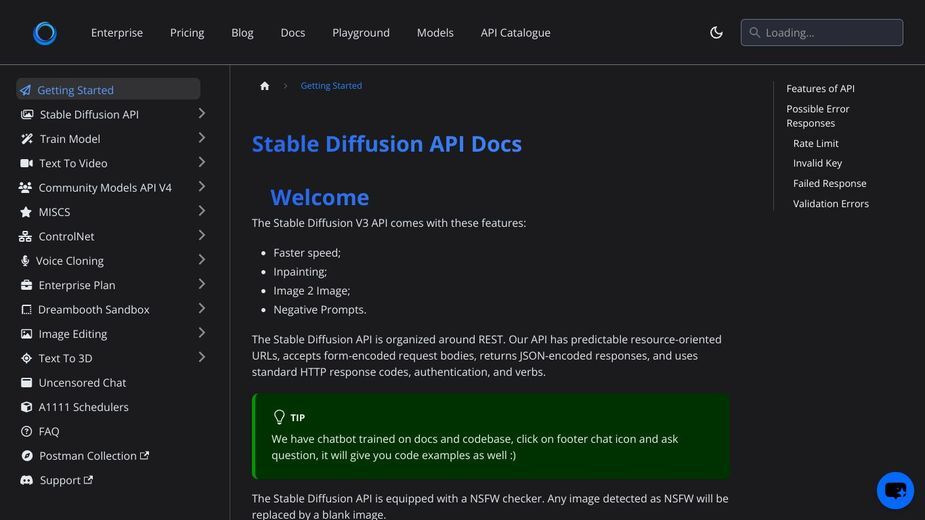Click the MISCS star icon
The width and height of the screenshot is (925, 520).
click(25, 212)
